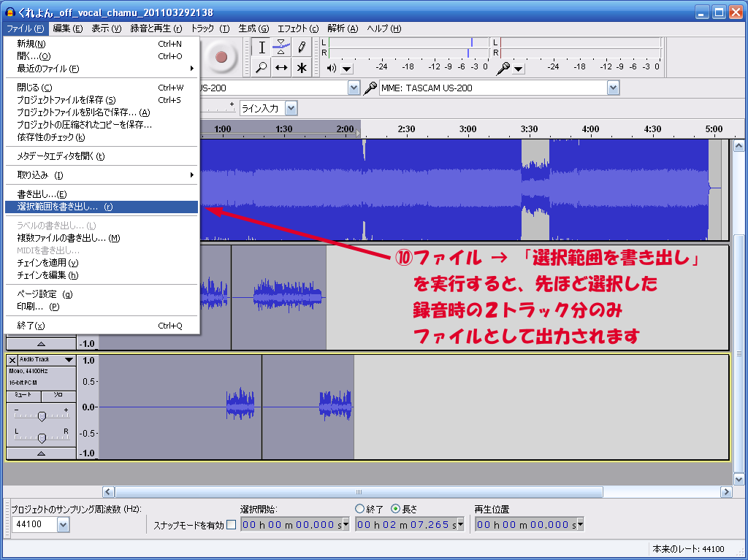
Task: Open the ファイル menu
Action: (26, 28)
